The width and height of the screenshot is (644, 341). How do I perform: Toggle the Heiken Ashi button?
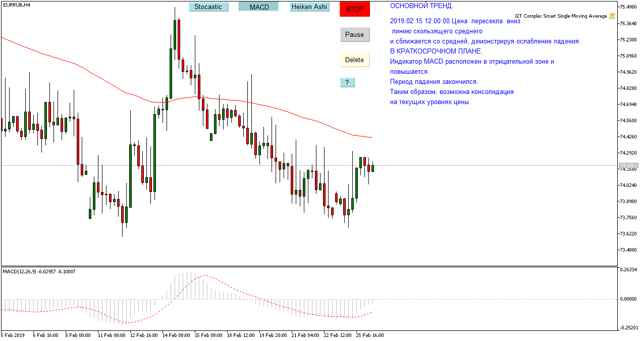309,7
